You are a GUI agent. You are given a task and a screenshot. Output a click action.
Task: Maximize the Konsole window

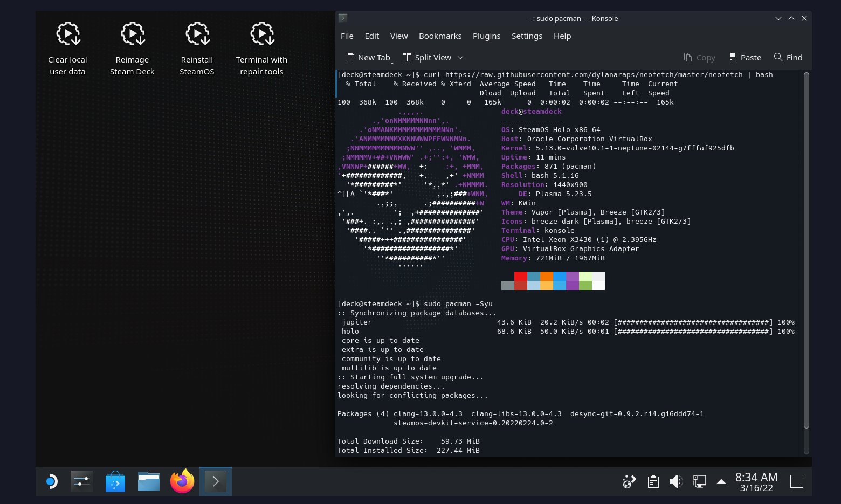pyautogui.click(x=791, y=18)
